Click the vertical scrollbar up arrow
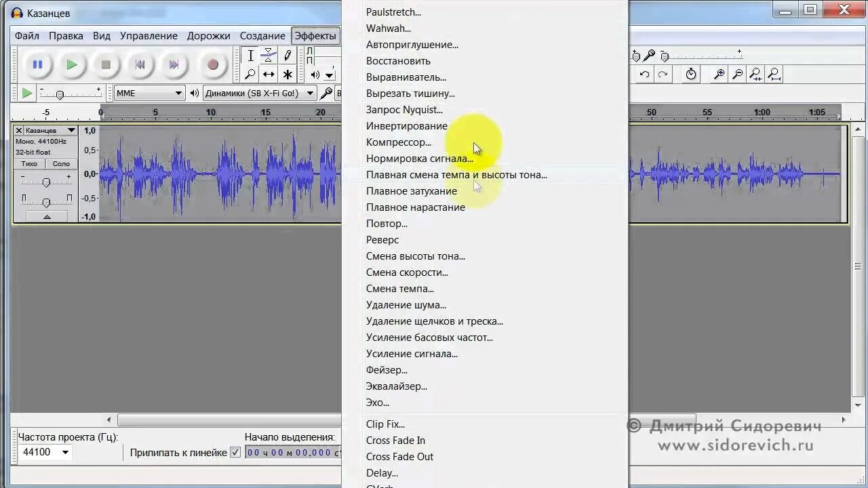This screenshot has height=488, width=868. tap(859, 128)
